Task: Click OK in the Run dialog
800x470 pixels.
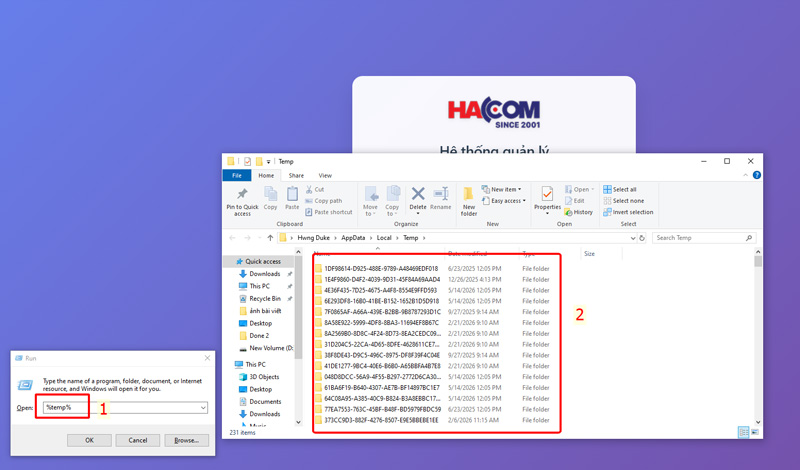Action: 89,440
